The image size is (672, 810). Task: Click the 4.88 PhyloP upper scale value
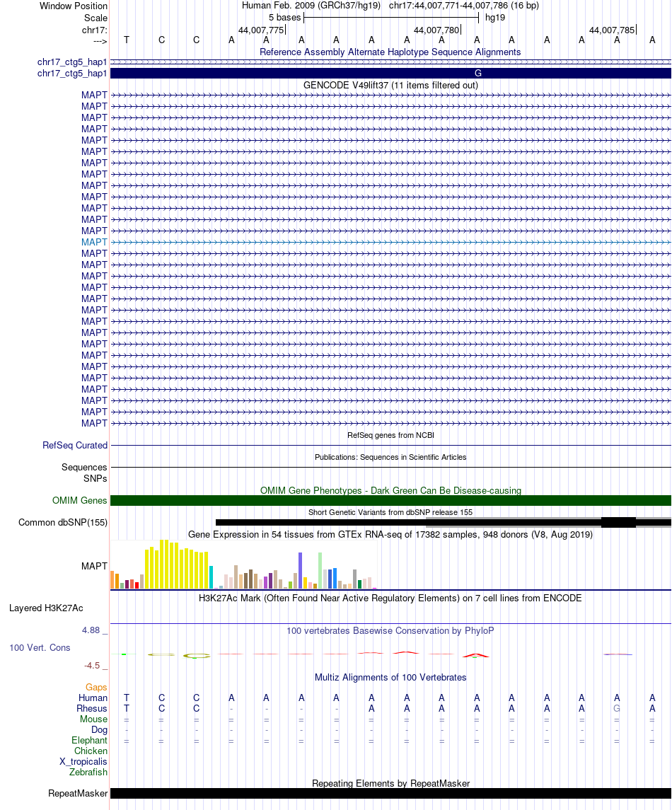click(x=91, y=630)
